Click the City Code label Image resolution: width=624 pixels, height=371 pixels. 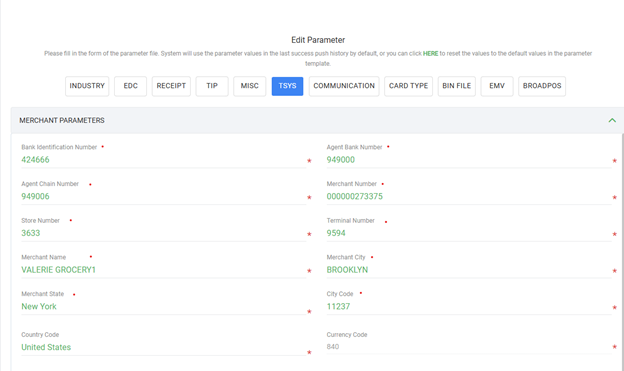(x=339, y=293)
